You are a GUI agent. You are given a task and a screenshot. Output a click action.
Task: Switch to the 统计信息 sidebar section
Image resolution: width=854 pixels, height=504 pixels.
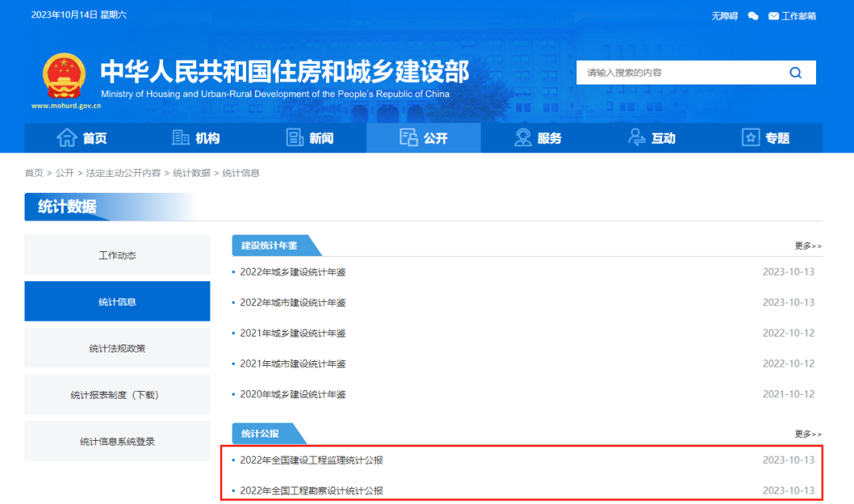click(116, 301)
